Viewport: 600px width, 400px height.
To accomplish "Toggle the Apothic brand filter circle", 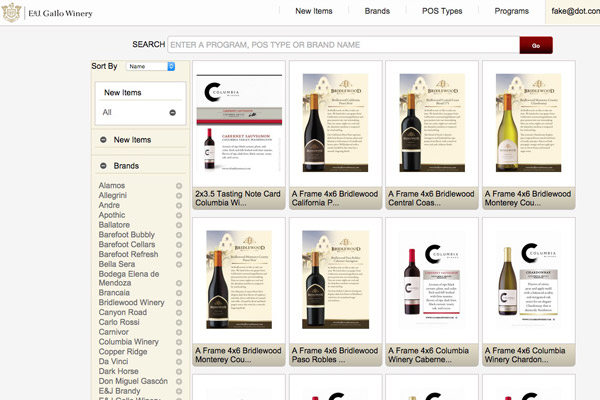I will pyautogui.click(x=179, y=215).
